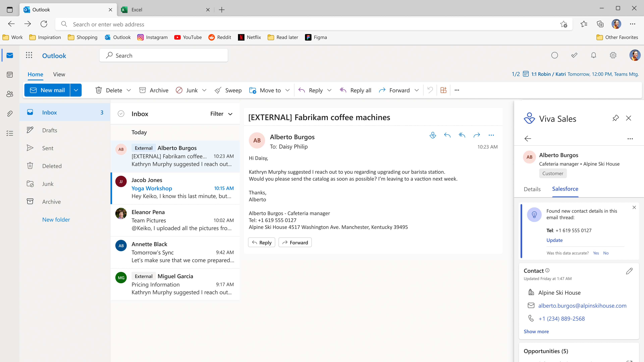Answer No to data accuracy question

(x=606, y=253)
